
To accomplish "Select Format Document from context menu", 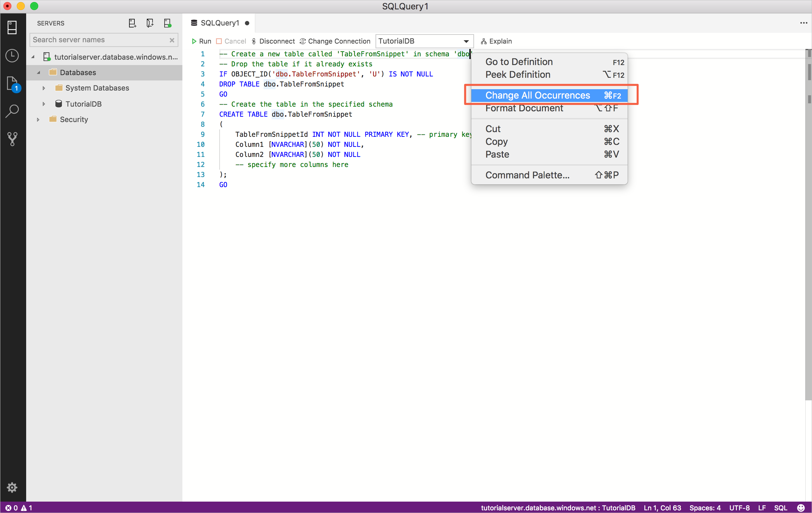I will coord(524,108).
